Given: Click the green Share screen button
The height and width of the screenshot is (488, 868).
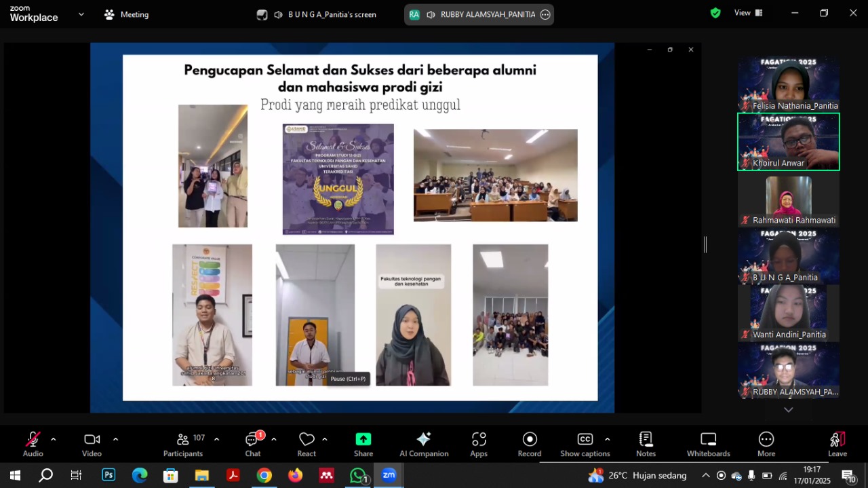Looking at the screenshot, I should (363, 445).
